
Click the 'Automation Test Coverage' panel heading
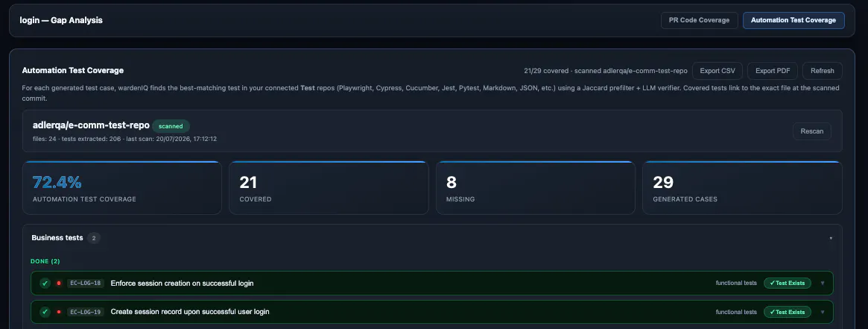(72, 70)
